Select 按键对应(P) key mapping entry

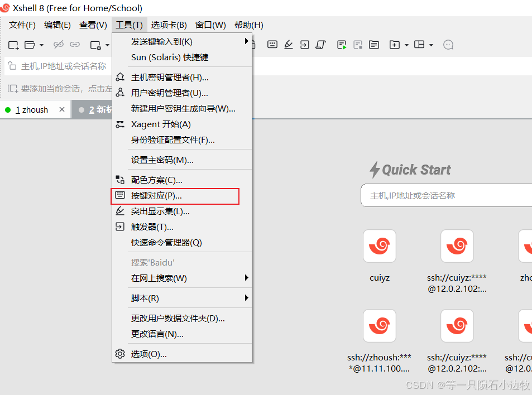[182, 196]
